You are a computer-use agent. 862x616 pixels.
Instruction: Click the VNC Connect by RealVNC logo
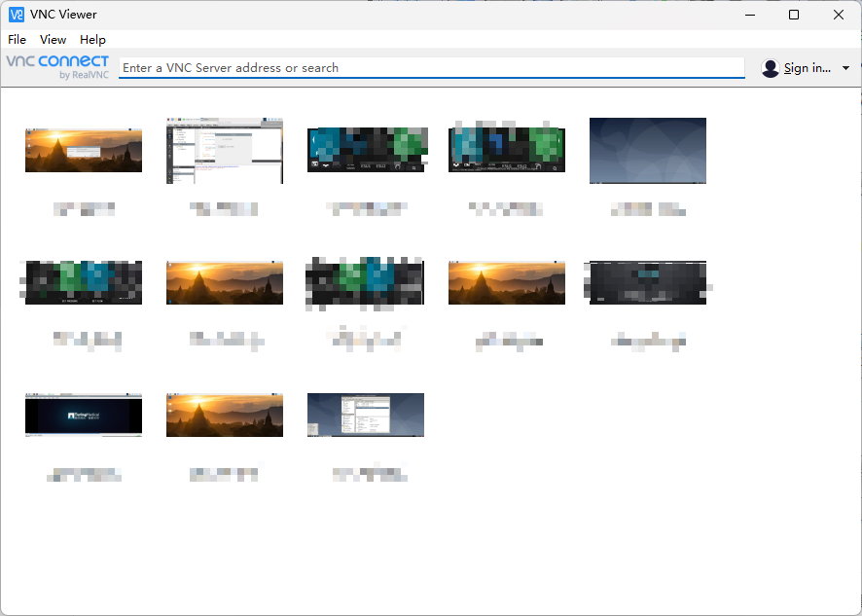(57, 67)
